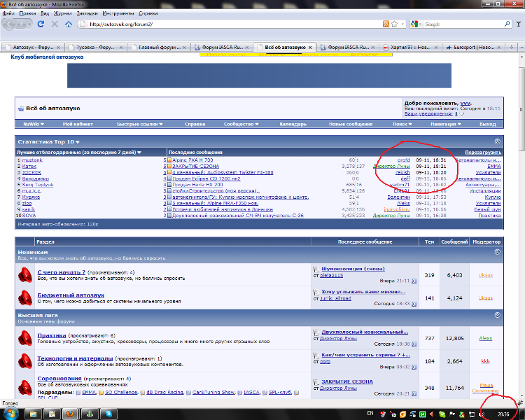The height and width of the screenshot is (420, 525).
Task: Click the Home icon in navigation bar
Action: tap(69, 24)
